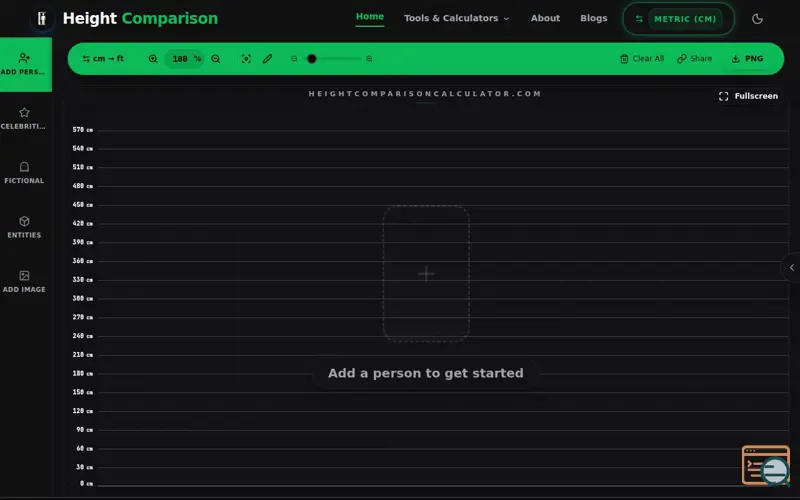This screenshot has height=500, width=800.
Task: Click the Clear All button
Action: pos(642,59)
